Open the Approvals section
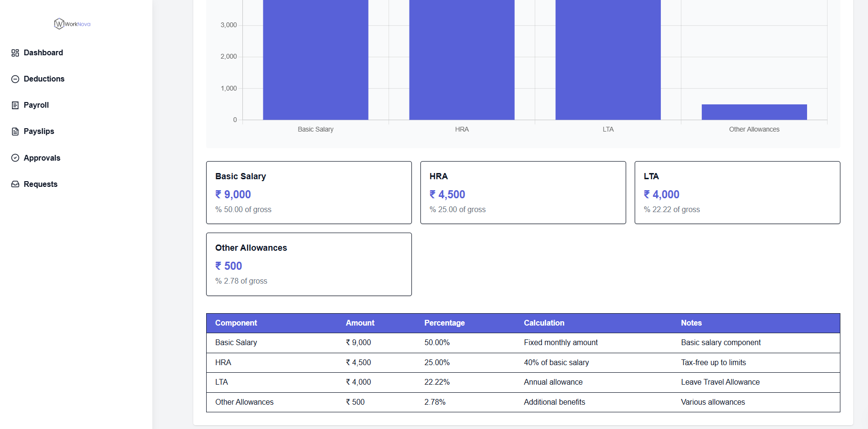This screenshot has height=429, width=868. click(42, 158)
